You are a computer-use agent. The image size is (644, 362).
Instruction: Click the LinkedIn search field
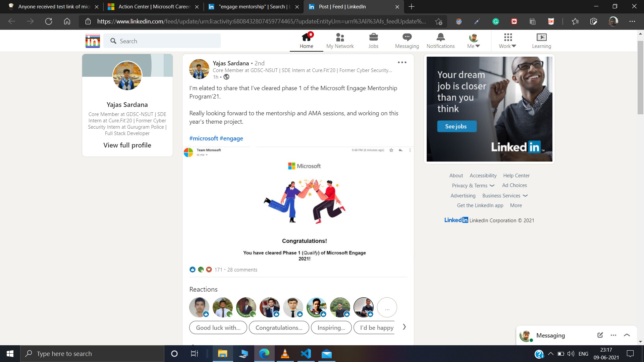click(x=162, y=41)
